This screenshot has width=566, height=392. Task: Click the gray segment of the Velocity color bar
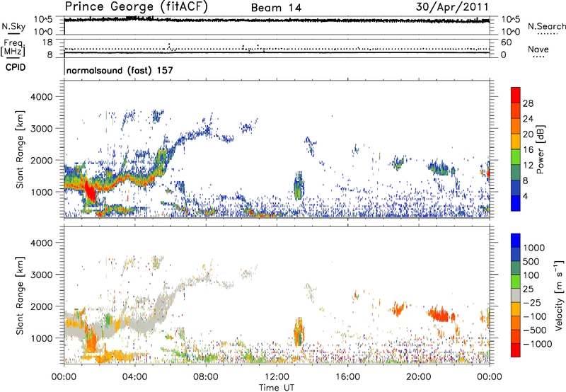click(516, 296)
